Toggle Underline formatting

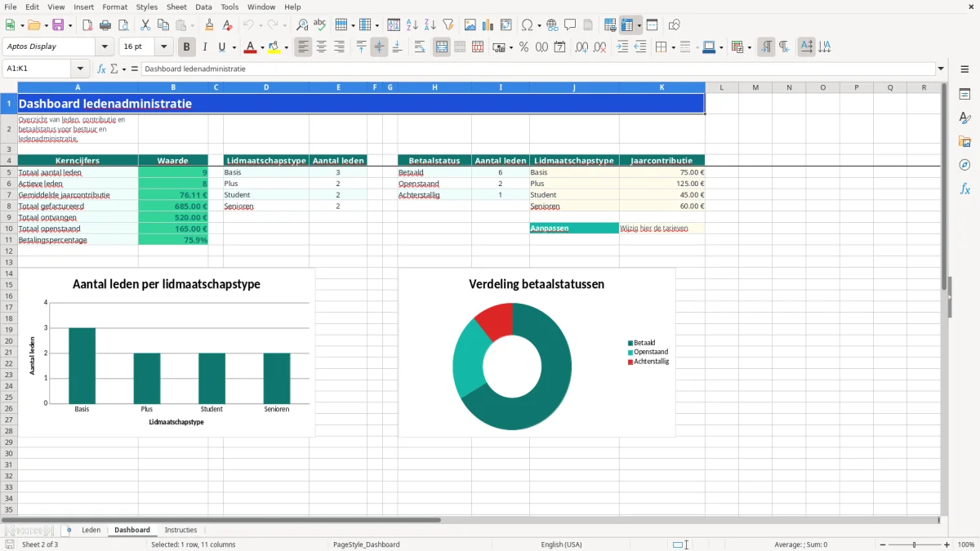click(x=222, y=47)
